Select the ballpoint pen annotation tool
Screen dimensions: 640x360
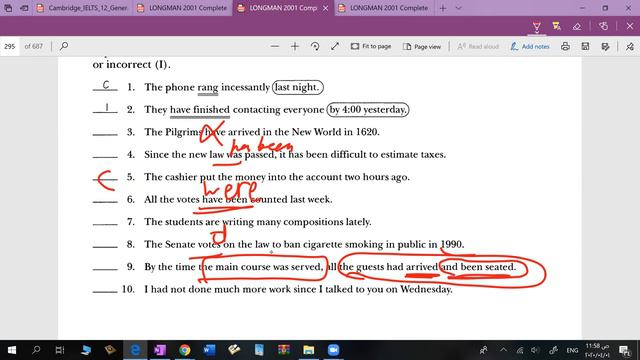pos(536,27)
